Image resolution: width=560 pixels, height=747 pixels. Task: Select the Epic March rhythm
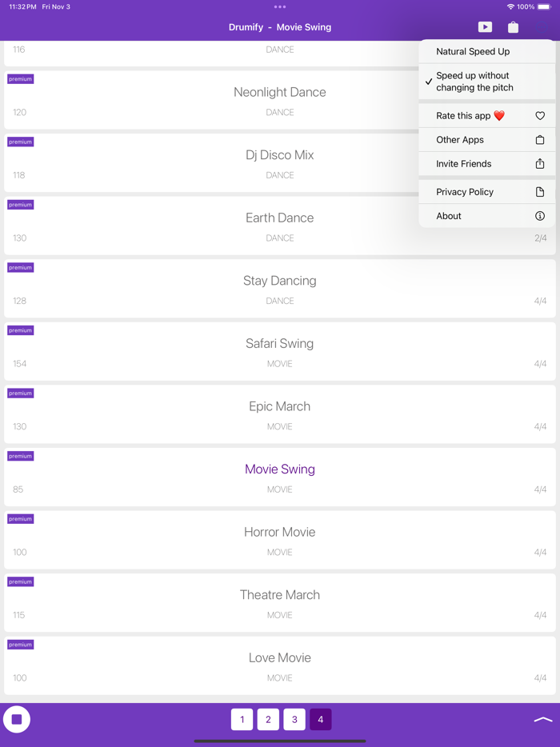[x=280, y=414]
